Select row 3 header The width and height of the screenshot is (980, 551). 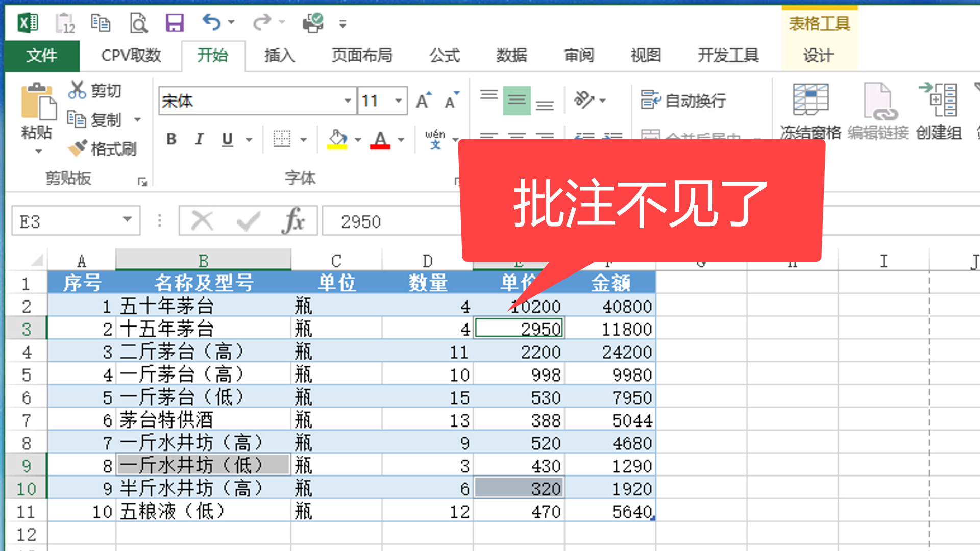pyautogui.click(x=26, y=329)
